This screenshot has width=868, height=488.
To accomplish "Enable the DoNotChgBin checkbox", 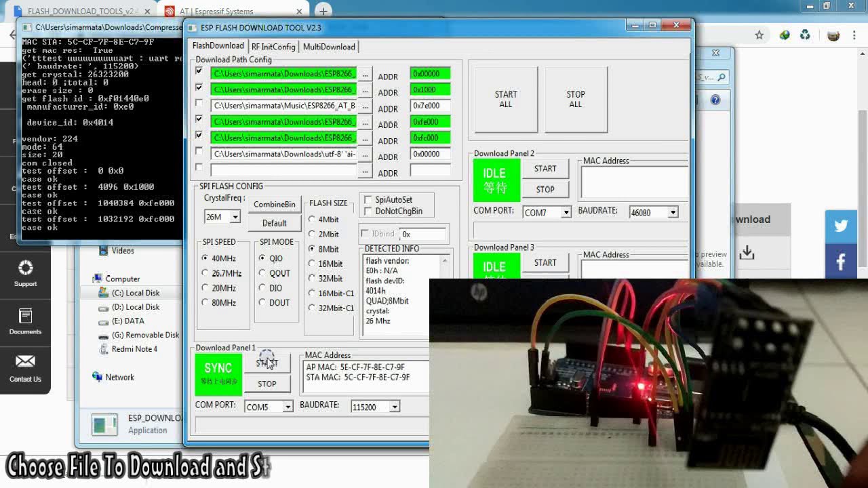I will pos(368,211).
